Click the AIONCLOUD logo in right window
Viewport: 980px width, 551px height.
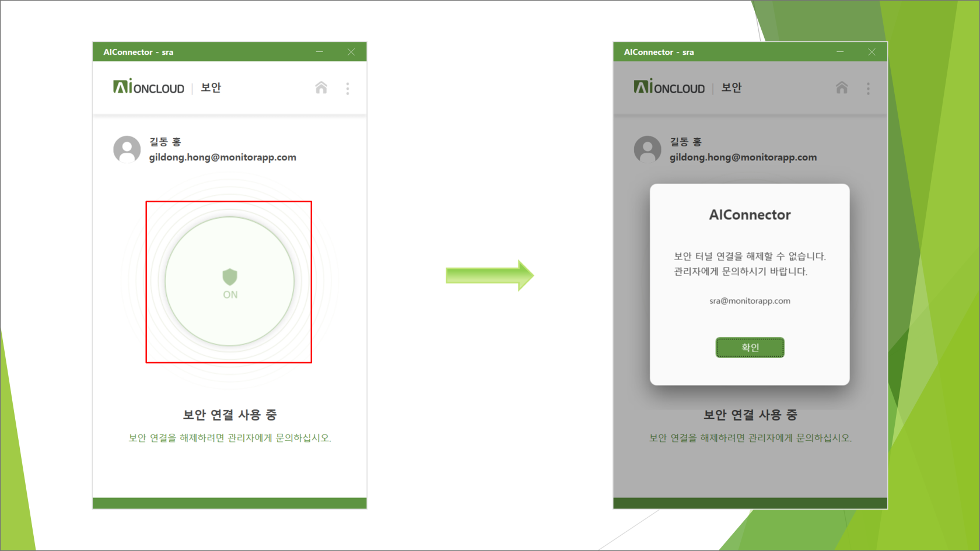click(x=669, y=87)
